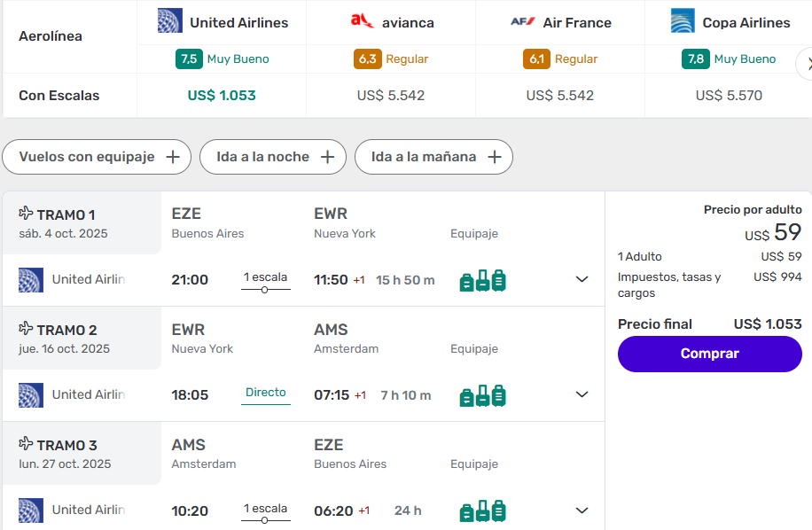Enable the Ida a la mañana filter
The width and height of the screenshot is (812, 530).
point(433,157)
